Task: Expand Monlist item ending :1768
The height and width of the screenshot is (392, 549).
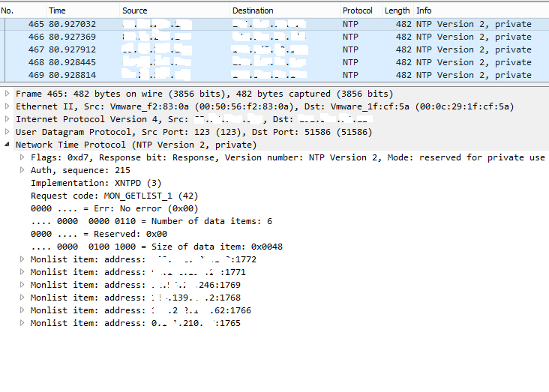Action: click(22, 298)
